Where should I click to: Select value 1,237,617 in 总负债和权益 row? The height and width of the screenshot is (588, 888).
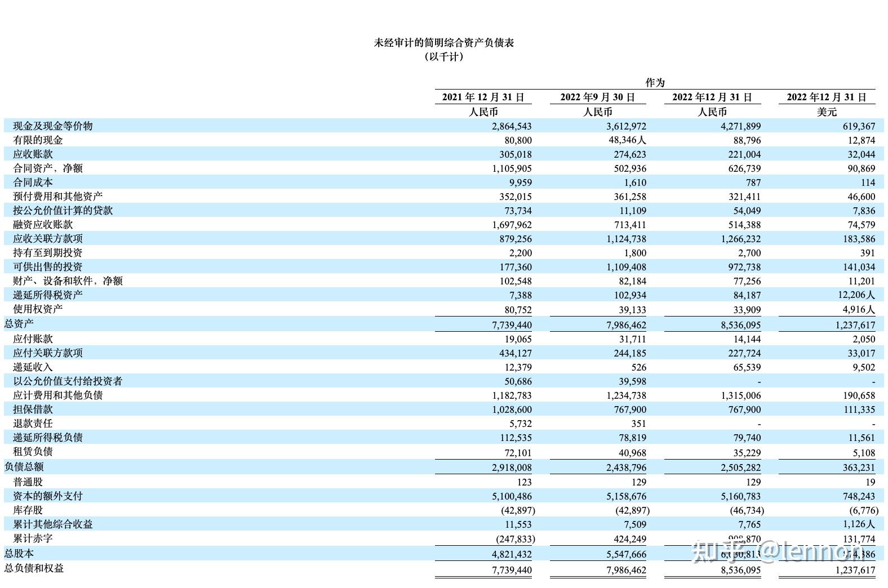855,570
